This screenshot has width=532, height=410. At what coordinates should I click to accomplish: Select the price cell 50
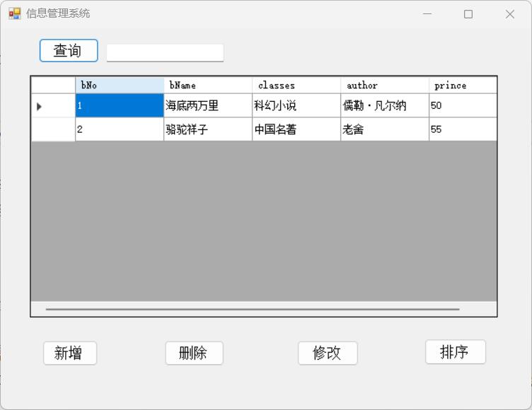point(463,105)
